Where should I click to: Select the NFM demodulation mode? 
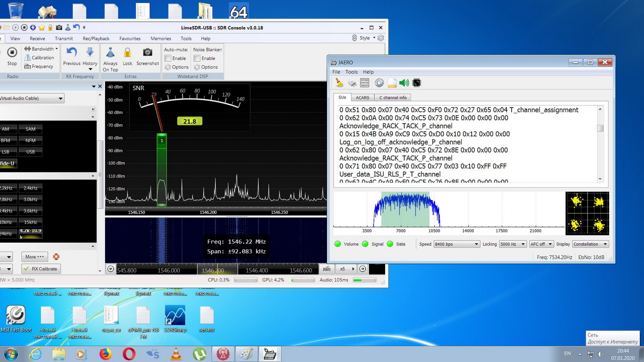(30, 140)
